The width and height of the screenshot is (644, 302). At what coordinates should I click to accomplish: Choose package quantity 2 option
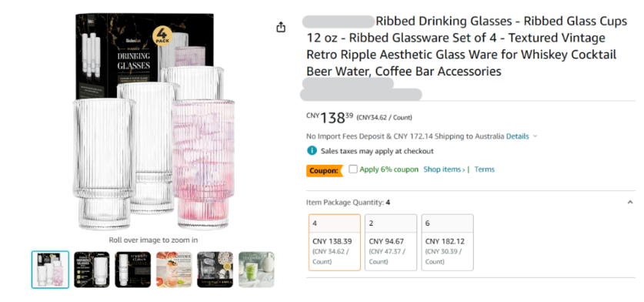pyautogui.click(x=391, y=243)
